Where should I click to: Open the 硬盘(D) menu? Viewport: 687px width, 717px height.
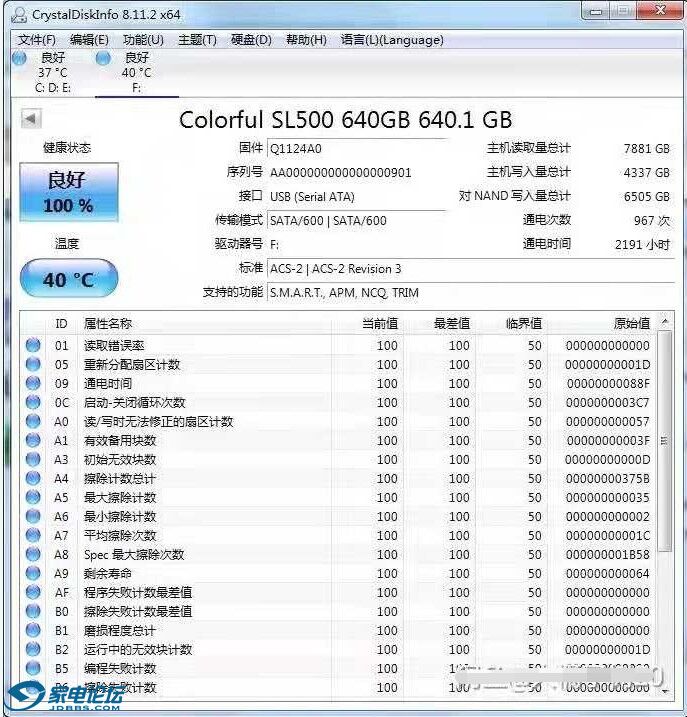[x=251, y=40]
